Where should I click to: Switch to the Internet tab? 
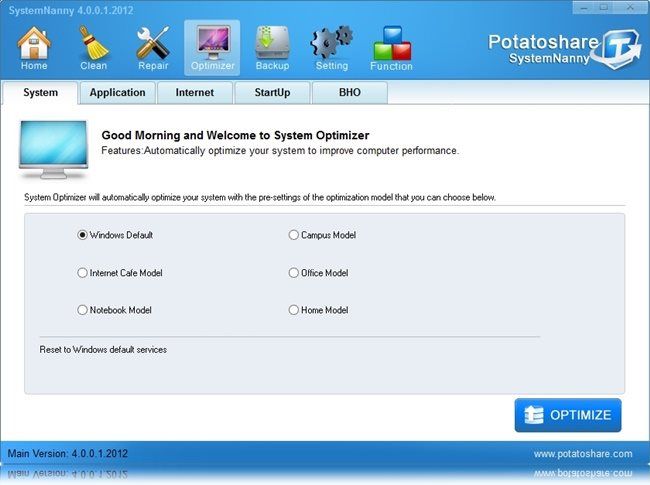click(x=195, y=92)
